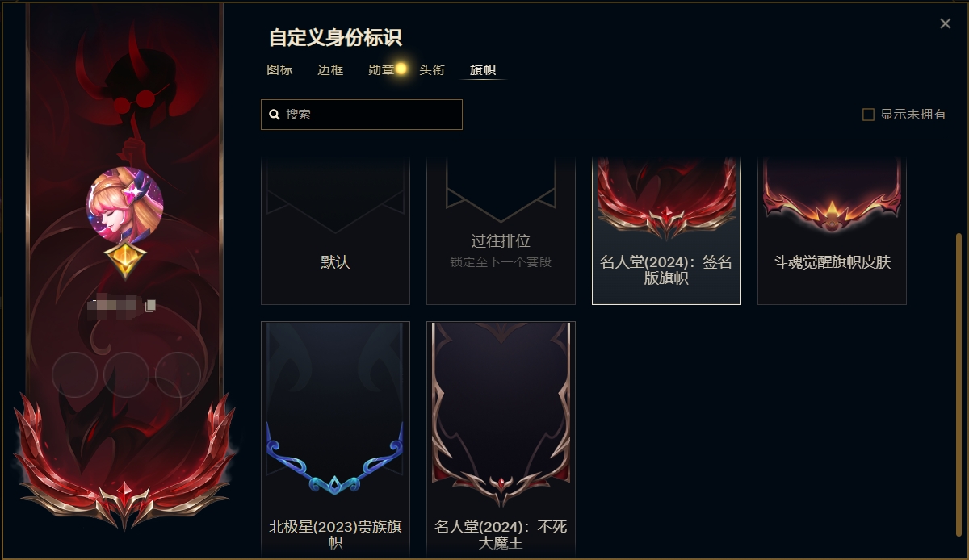Image resolution: width=969 pixels, height=560 pixels.
Task: Switch to the 边框 tab
Action: click(330, 70)
